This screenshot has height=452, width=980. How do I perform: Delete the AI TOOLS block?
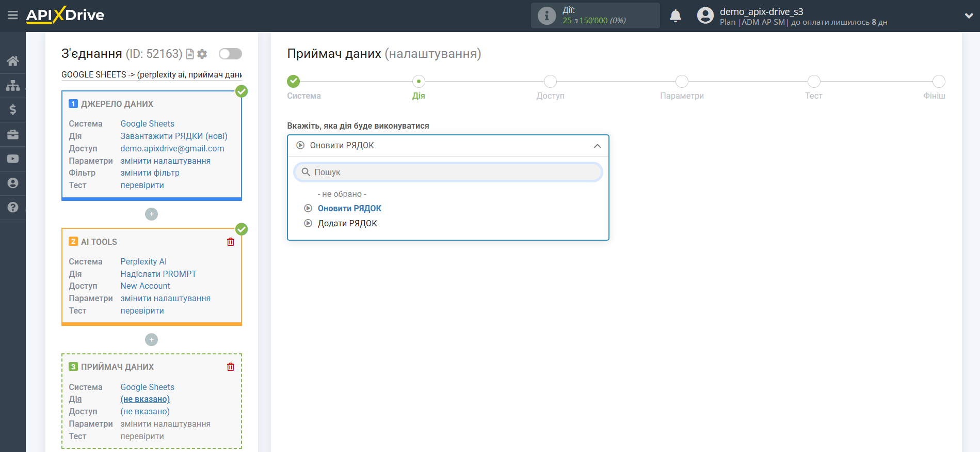[231, 242]
